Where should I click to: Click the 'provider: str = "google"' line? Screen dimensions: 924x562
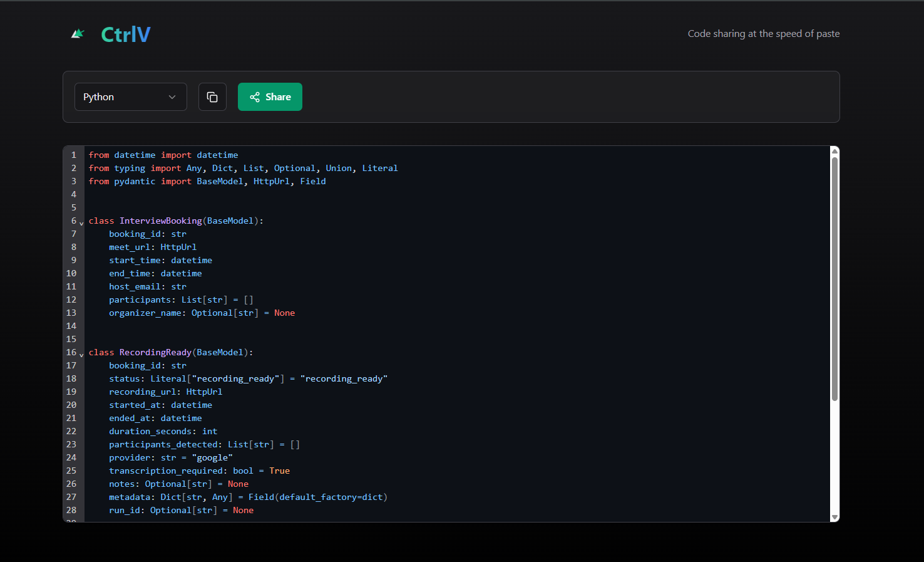170,457
